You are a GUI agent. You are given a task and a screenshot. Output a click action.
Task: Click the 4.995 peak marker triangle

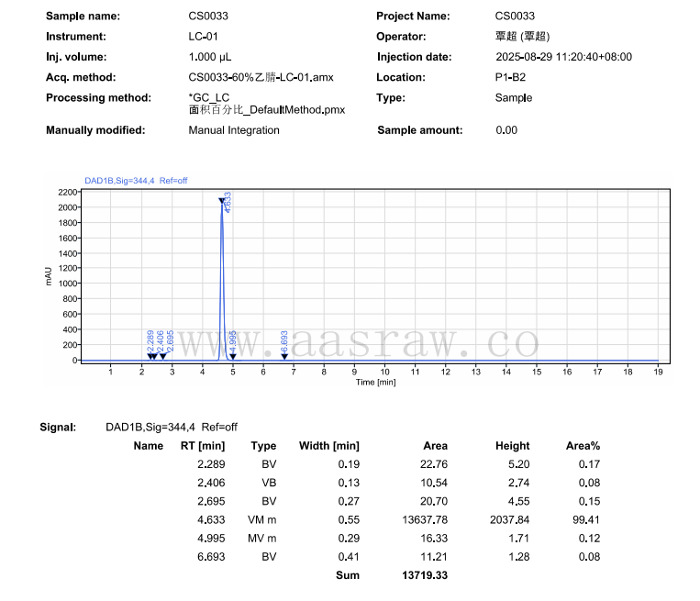point(233,356)
